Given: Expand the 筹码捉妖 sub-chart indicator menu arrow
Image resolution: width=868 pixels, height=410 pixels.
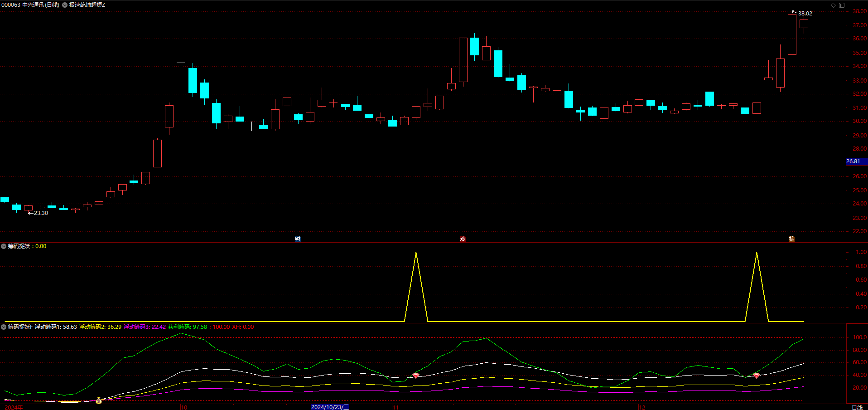Looking at the screenshot, I should [4, 246].
